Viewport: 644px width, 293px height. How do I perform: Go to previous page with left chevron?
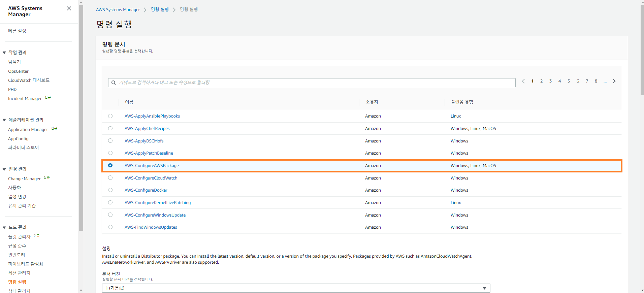[x=523, y=81]
